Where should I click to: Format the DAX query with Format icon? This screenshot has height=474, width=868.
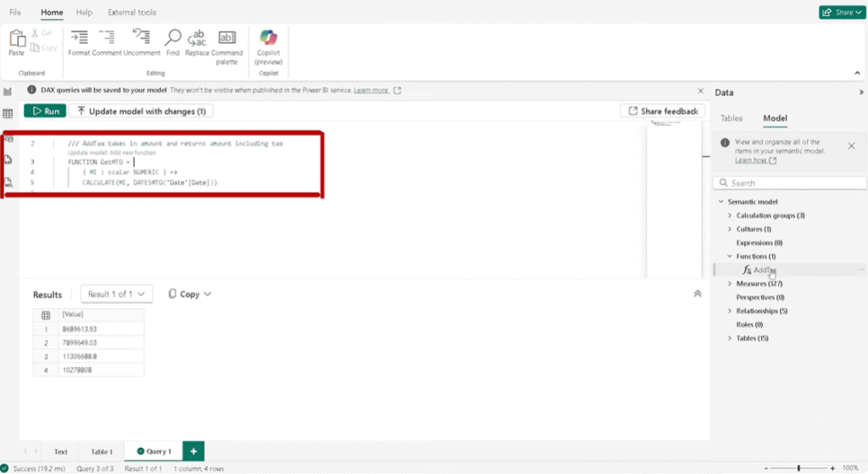[79, 37]
